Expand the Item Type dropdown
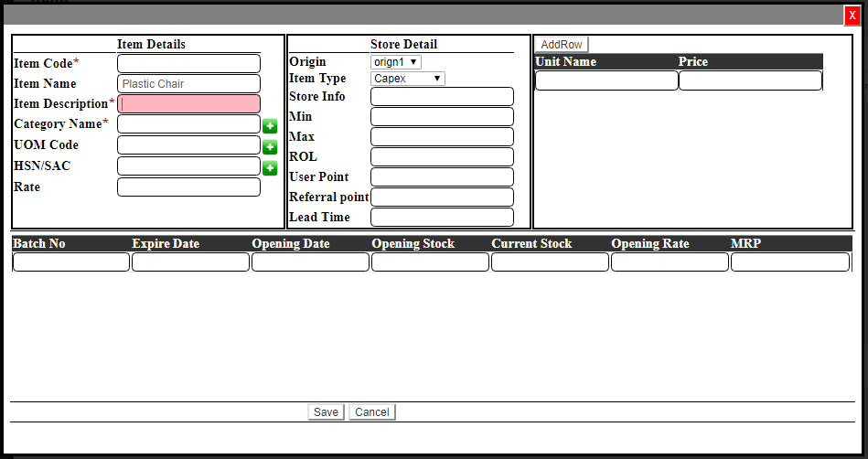This screenshot has height=459, width=868. (x=407, y=79)
